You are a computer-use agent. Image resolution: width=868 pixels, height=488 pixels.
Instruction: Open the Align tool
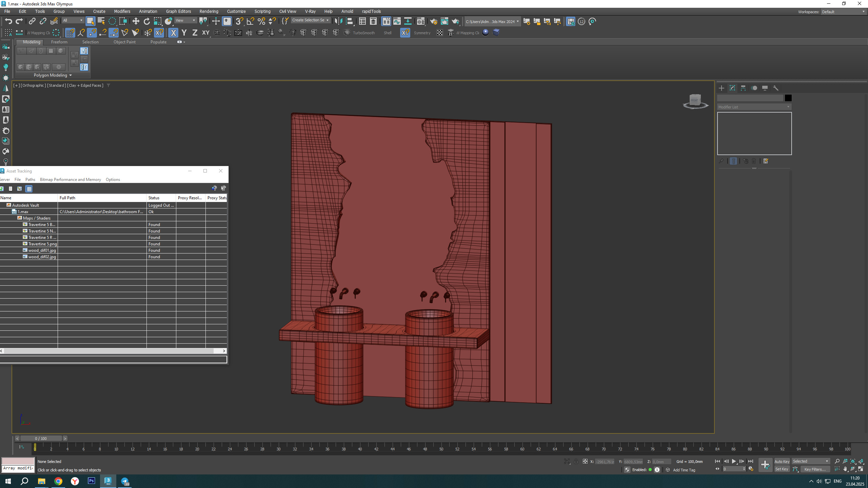pos(349,21)
